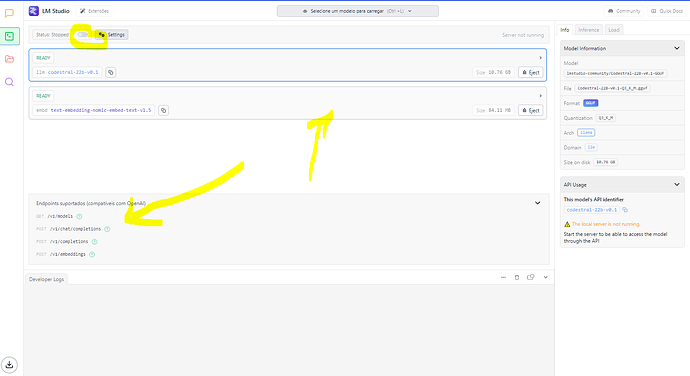
Task: Toggle the server status switch on
Action: [x=82, y=35]
